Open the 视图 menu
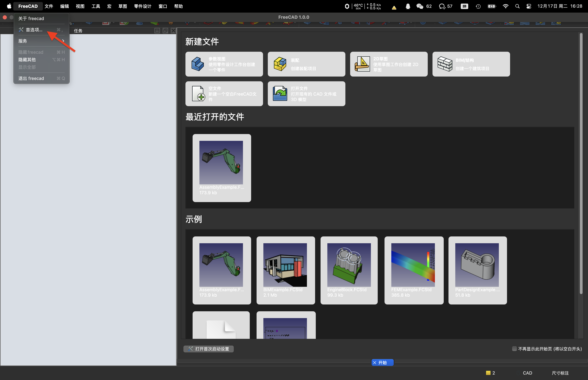 pos(80,6)
